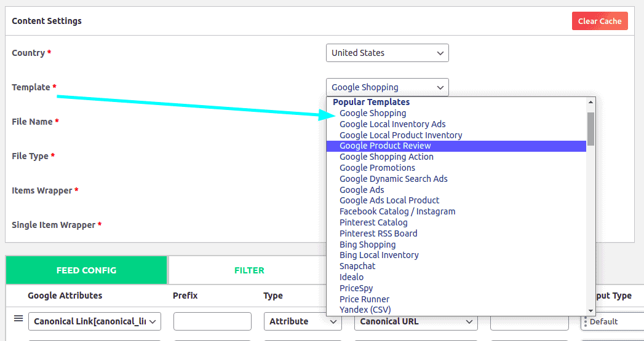Image resolution: width=644 pixels, height=341 pixels.
Task: Choose Google Ads Local Product template
Action: click(x=456, y=200)
